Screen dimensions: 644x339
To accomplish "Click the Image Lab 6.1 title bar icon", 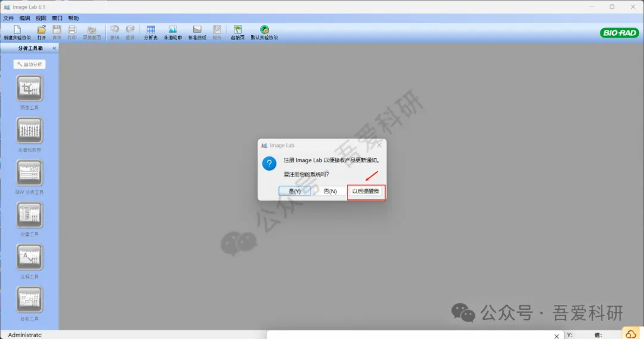I will 7,7.
